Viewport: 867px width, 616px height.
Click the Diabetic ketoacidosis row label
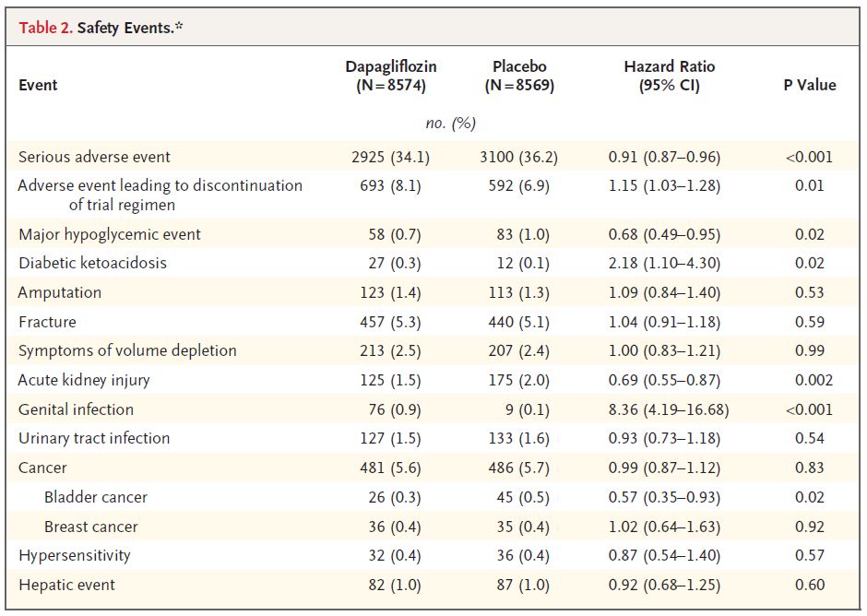click(x=92, y=263)
